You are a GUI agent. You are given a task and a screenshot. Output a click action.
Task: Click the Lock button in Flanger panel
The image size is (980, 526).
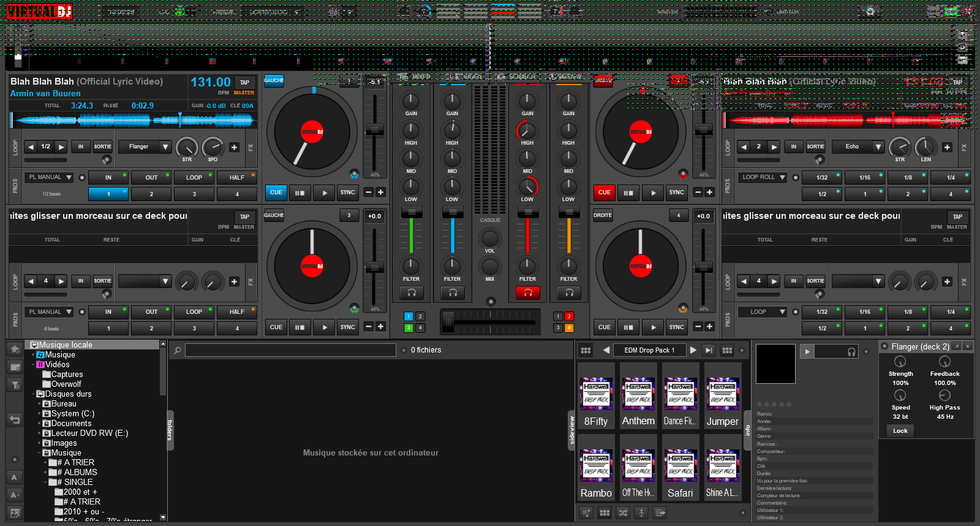coord(900,431)
